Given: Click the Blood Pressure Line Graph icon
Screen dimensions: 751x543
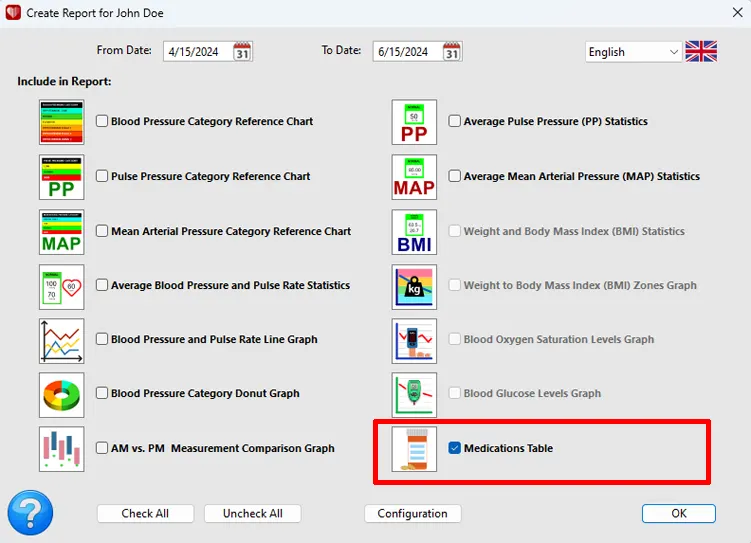Looking at the screenshot, I should point(61,340).
